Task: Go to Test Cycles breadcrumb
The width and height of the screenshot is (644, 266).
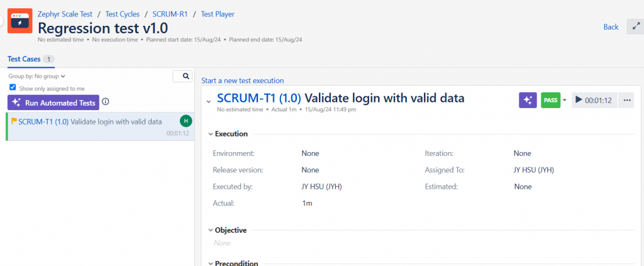Action: coord(123,14)
